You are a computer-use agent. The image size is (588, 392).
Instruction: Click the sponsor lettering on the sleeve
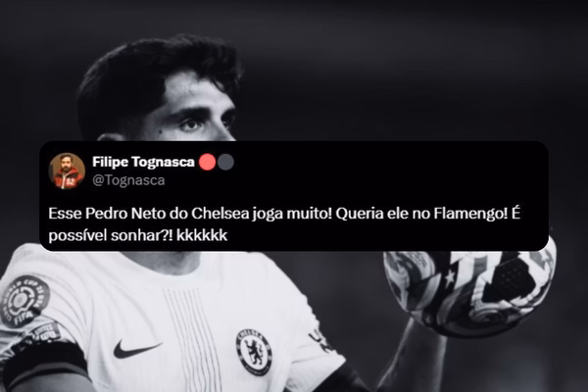[318, 339]
